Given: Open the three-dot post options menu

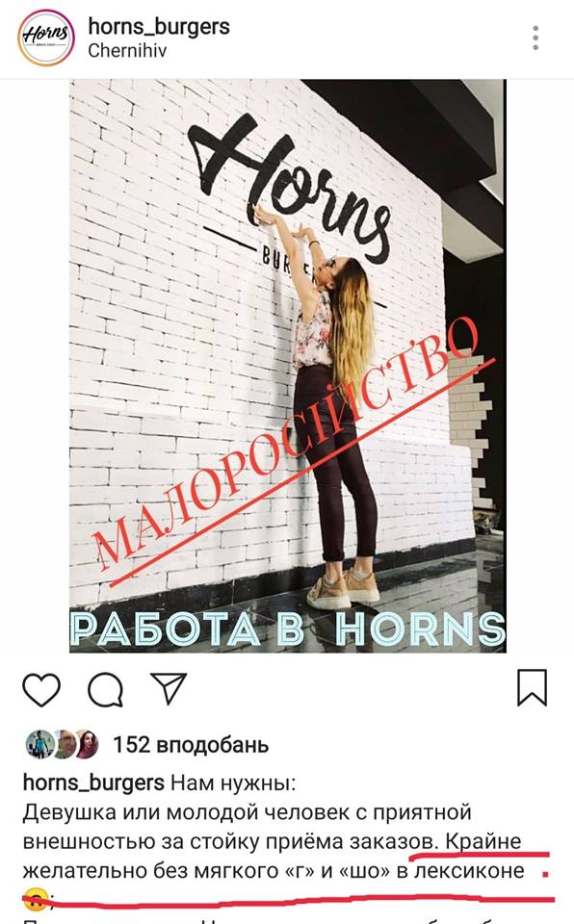Looking at the screenshot, I should (x=535, y=38).
